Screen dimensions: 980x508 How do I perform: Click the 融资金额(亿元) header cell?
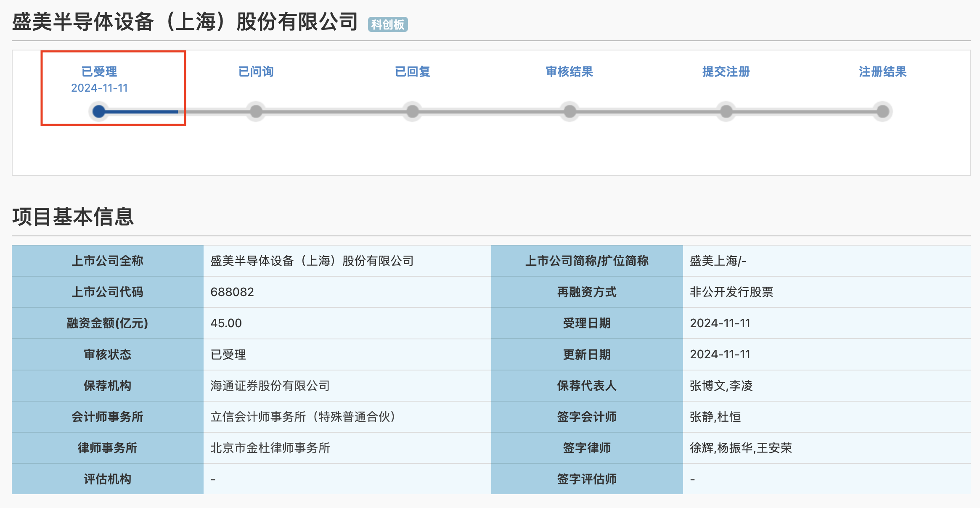(108, 323)
